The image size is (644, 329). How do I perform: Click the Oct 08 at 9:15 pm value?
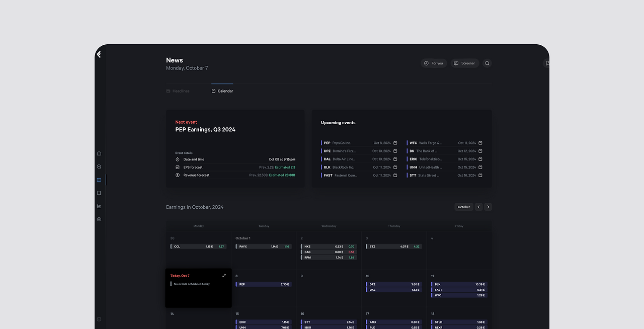pyautogui.click(x=282, y=159)
